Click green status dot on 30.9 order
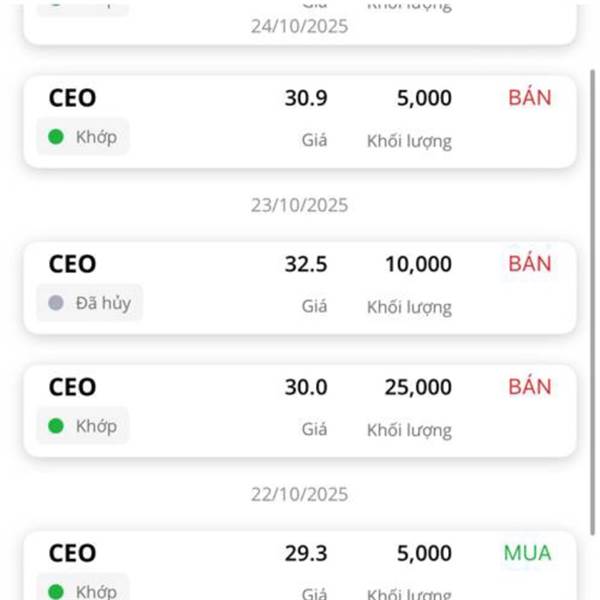 [56, 137]
